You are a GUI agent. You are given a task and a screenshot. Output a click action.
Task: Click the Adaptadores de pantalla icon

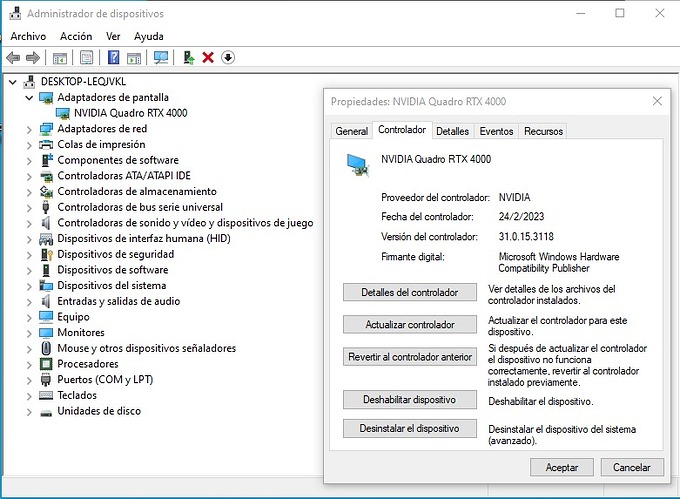46,98
